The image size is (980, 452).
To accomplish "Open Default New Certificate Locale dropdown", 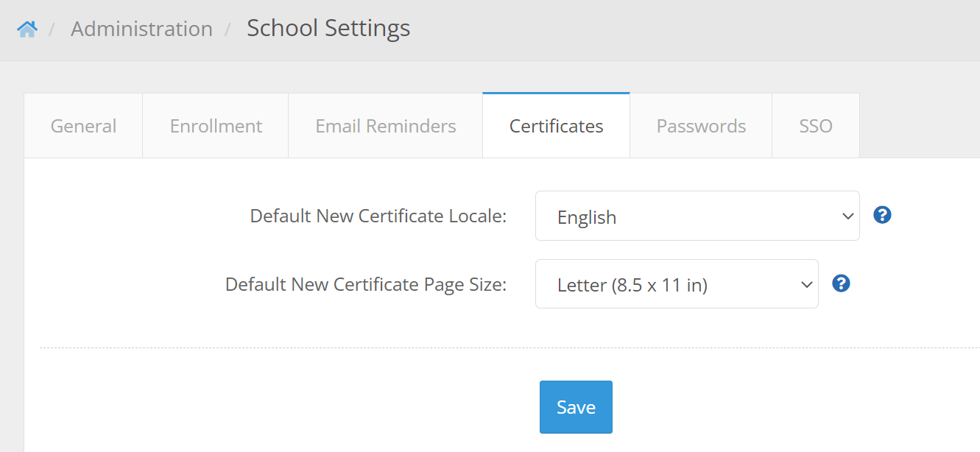I will (697, 216).
